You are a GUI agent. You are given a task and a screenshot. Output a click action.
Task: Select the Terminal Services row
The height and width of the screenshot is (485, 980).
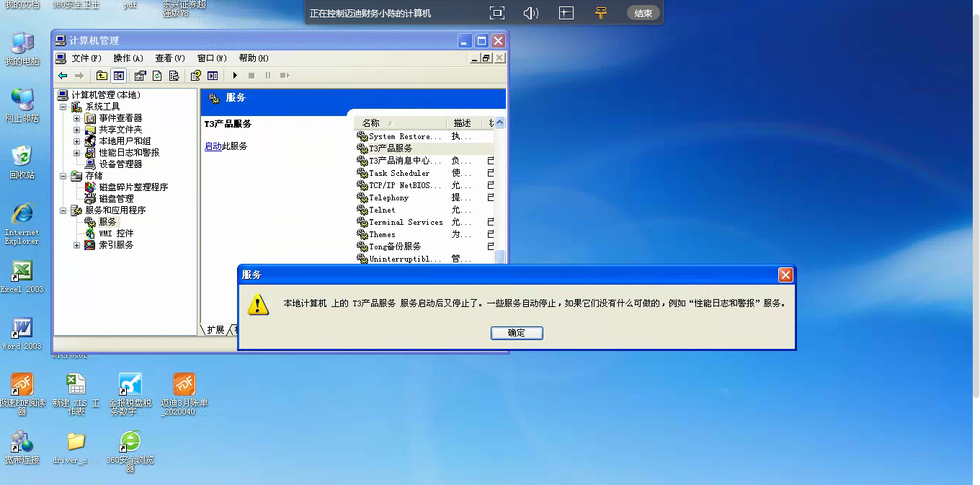click(425, 222)
